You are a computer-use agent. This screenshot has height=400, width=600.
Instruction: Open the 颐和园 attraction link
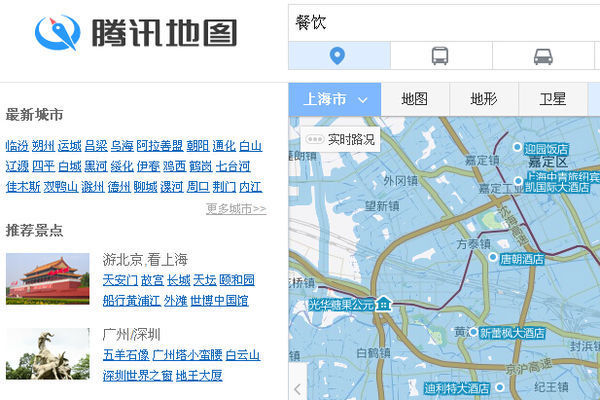pyautogui.click(x=237, y=280)
